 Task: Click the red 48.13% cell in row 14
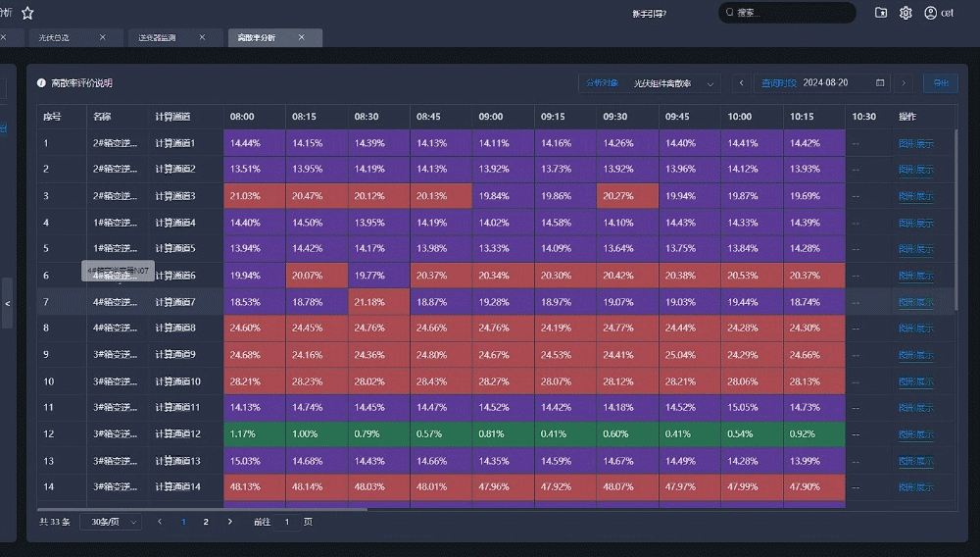254,486
